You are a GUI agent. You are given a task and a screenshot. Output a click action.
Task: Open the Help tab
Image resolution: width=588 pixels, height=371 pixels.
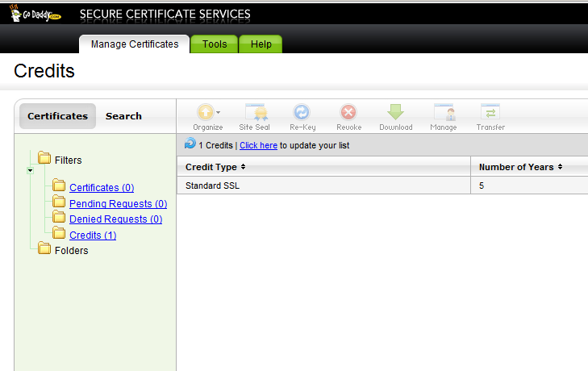261,44
